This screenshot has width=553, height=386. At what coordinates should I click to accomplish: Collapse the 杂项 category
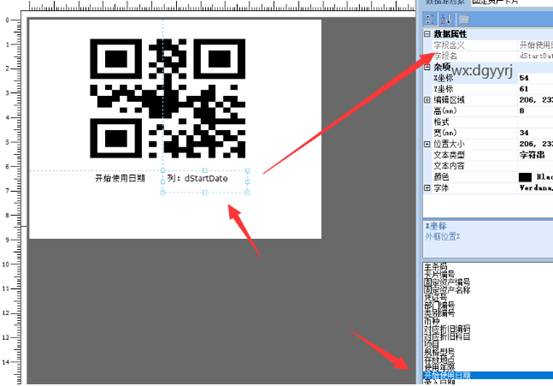[x=427, y=67]
